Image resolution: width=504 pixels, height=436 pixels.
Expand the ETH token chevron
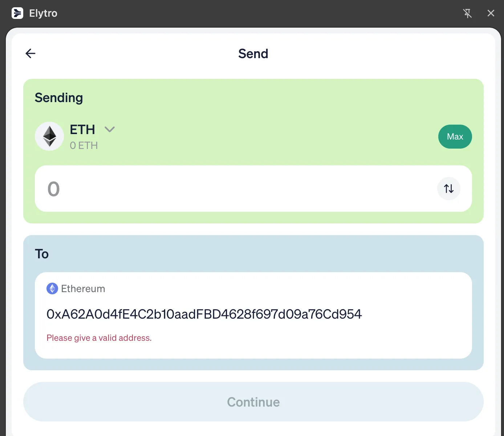coord(109,129)
